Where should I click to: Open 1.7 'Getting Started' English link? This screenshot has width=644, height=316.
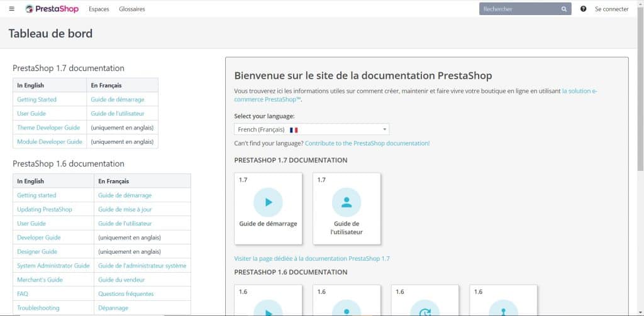pyautogui.click(x=36, y=99)
